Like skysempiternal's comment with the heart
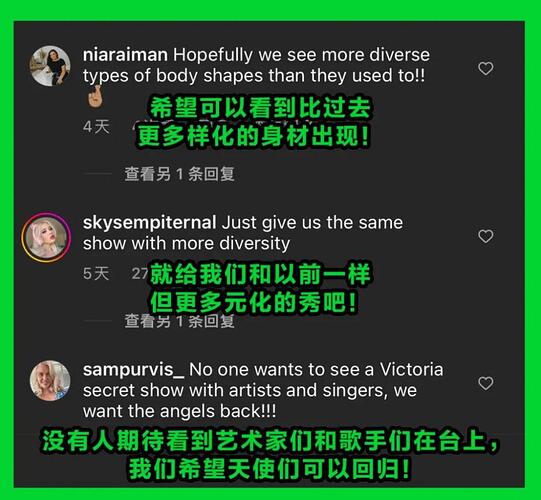 point(486,236)
